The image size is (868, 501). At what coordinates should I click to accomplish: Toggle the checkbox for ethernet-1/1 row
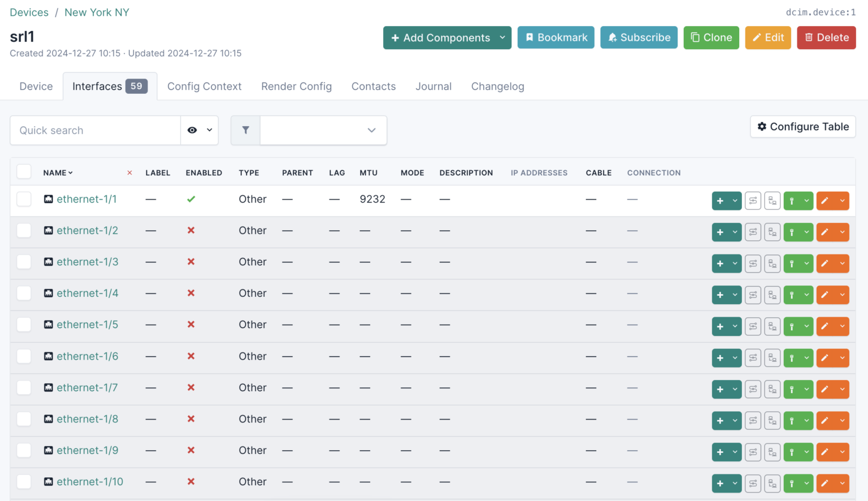[24, 199]
